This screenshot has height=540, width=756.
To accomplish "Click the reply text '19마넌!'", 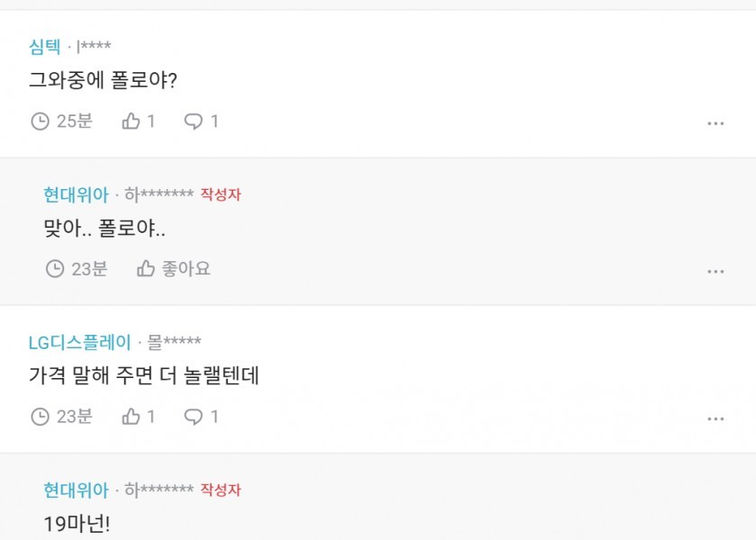I will click(x=76, y=524).
